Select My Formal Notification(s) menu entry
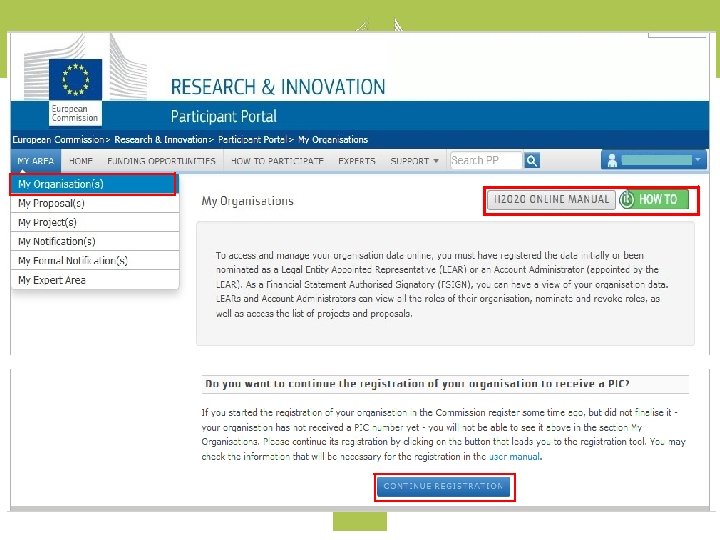This screenshot has height=540, width=720. [x=95, y=260]
